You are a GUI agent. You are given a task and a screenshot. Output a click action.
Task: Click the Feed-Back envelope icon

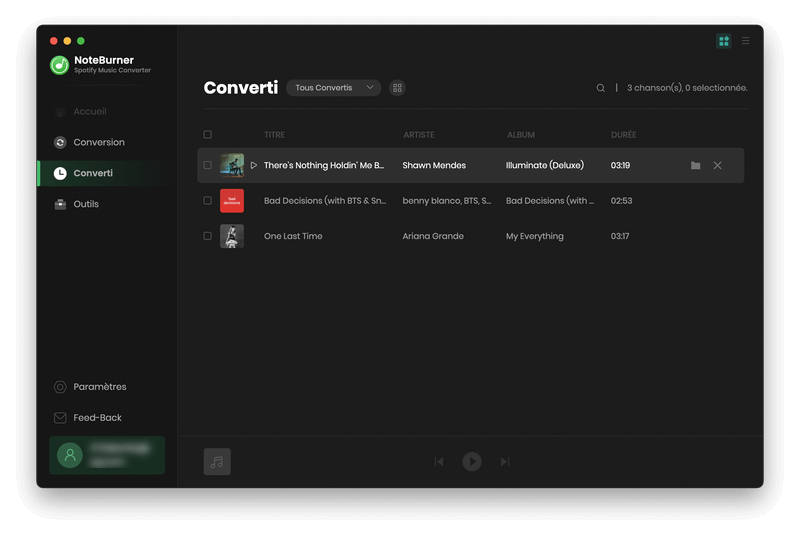pyautogui.click(x=60, y=418)
